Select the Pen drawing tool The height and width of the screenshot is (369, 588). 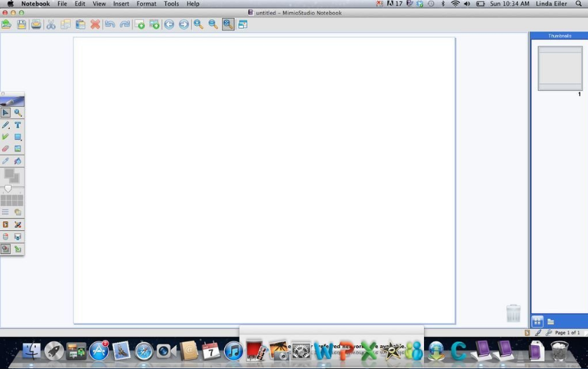(x=6, y=125)
